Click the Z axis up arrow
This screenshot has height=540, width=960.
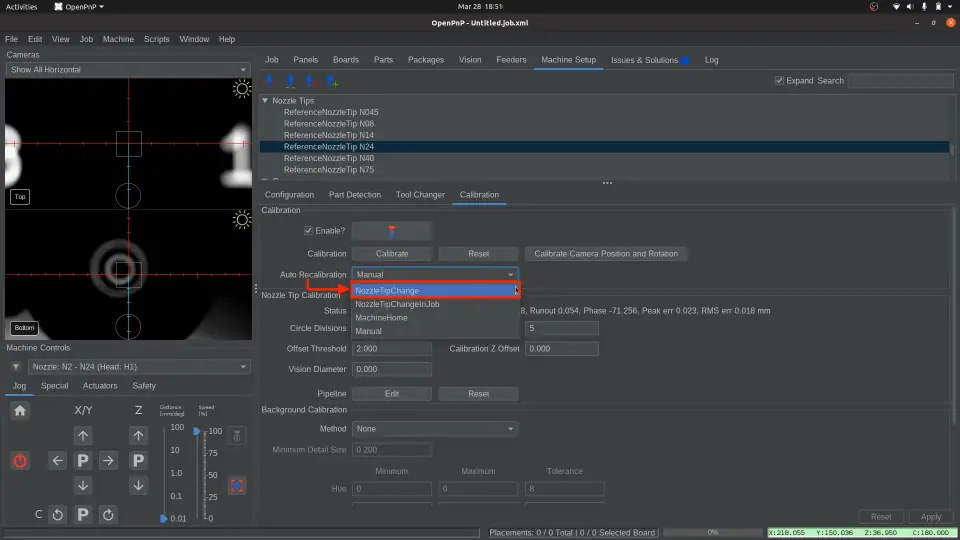(x=139, y=436)
